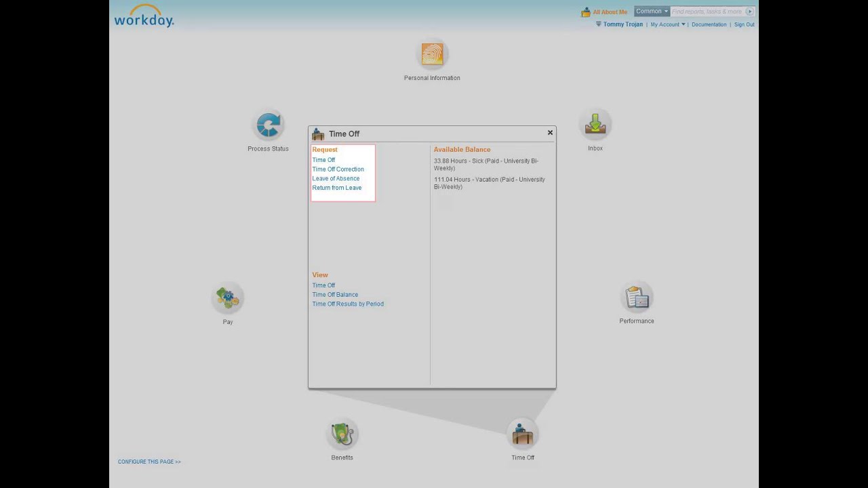This screenshot has width=868, height=488.
Task: Click the briefcase icon in popup title
Action: [x=318, y=134]
